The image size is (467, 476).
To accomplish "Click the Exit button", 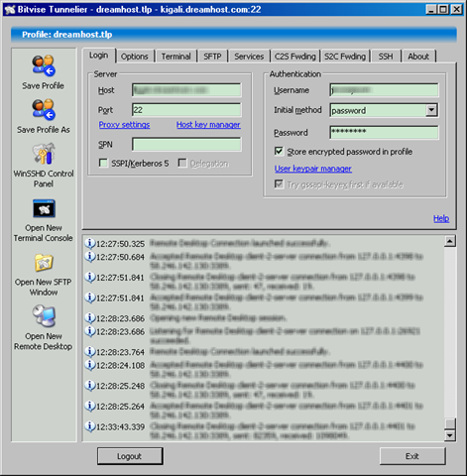I will point(412,456).
